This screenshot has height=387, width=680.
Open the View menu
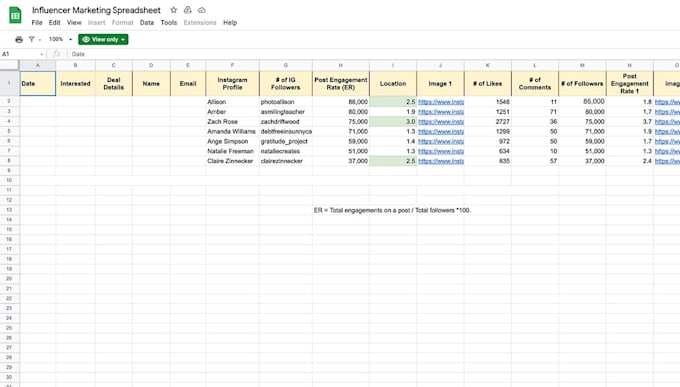[74, 23]
